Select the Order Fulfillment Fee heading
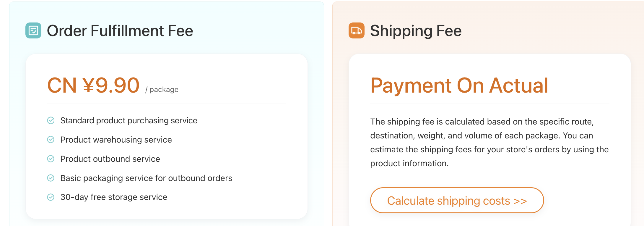 [x=120, y=31]
